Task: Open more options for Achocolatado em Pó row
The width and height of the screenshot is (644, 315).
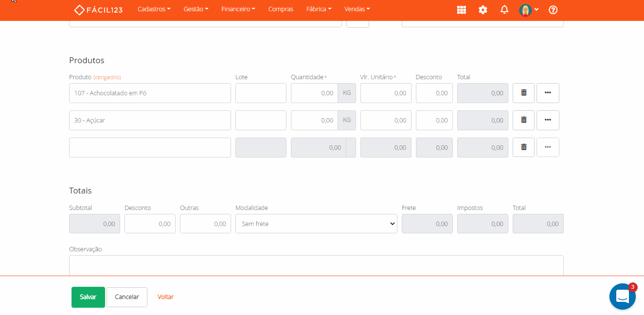Action: click(x=548, y=93)
